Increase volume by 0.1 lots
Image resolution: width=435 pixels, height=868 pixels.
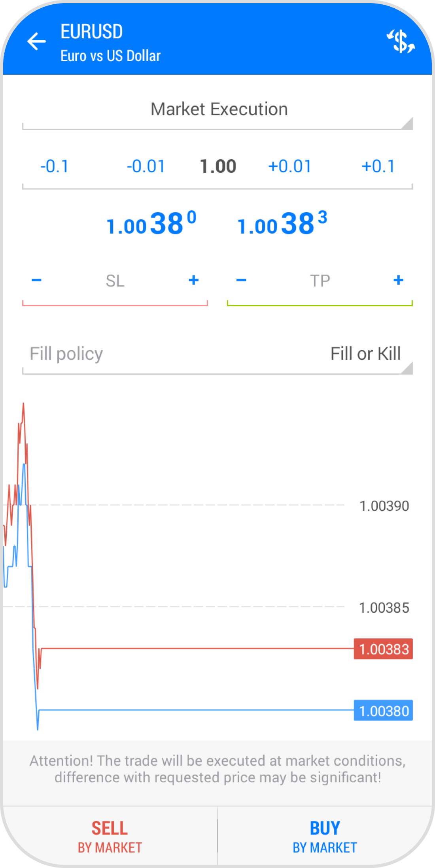point(378,166)
